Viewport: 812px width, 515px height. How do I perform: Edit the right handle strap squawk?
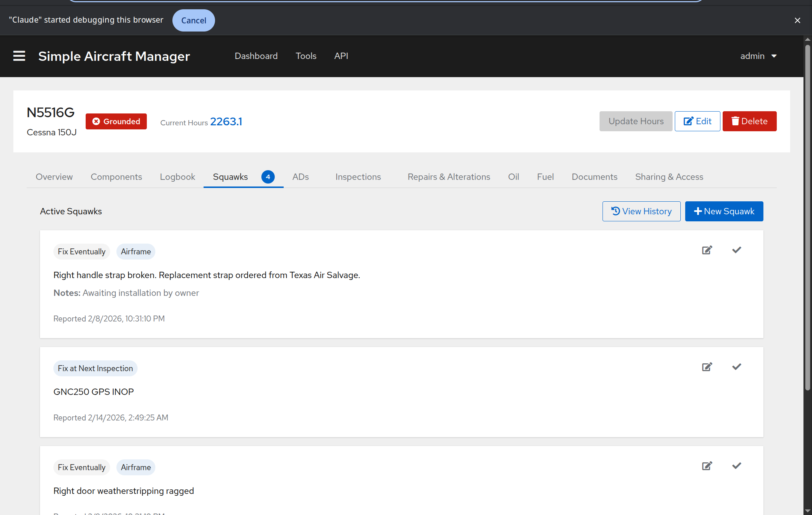707,250
